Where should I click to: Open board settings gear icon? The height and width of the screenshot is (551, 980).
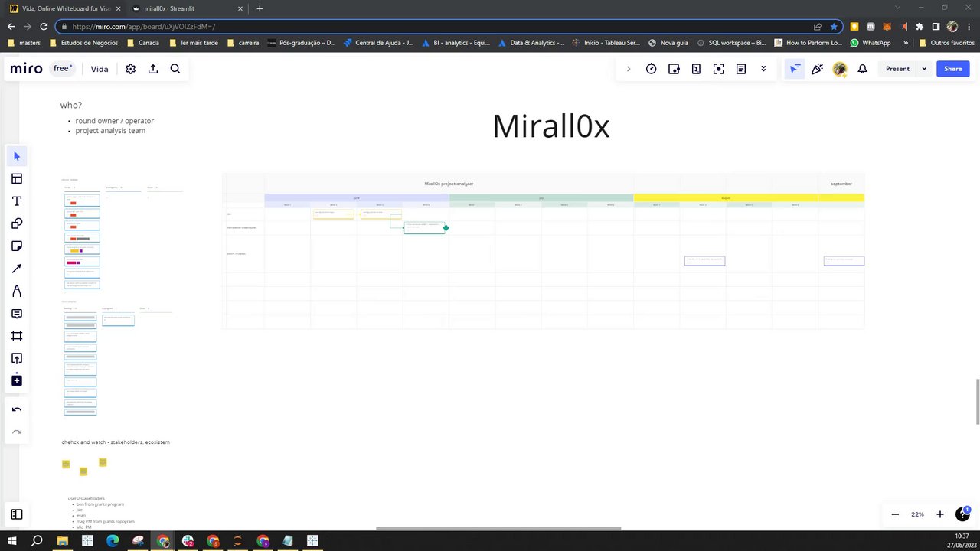pyautogui.click(x=131, y=69)
